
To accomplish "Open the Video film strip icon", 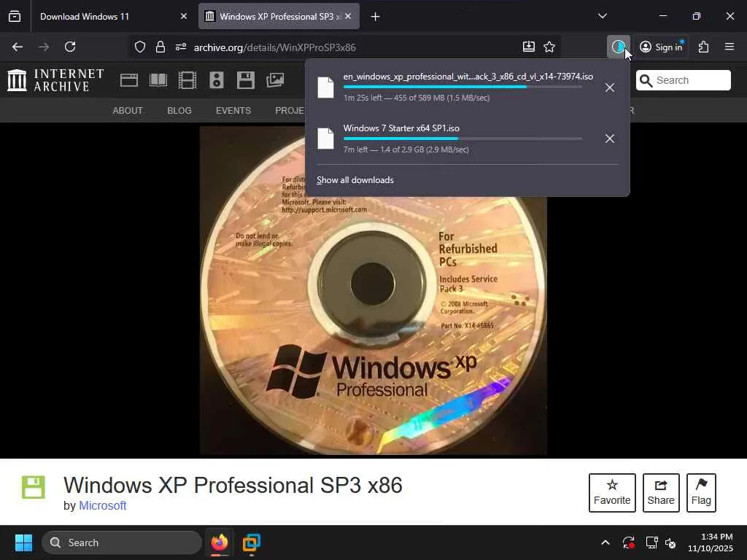I will 187,80.
